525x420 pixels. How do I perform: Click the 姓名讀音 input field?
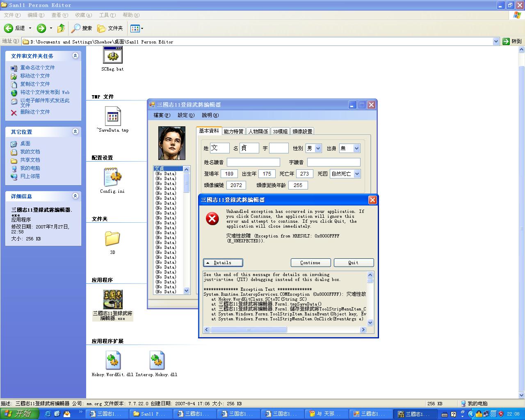click(253, 162)
